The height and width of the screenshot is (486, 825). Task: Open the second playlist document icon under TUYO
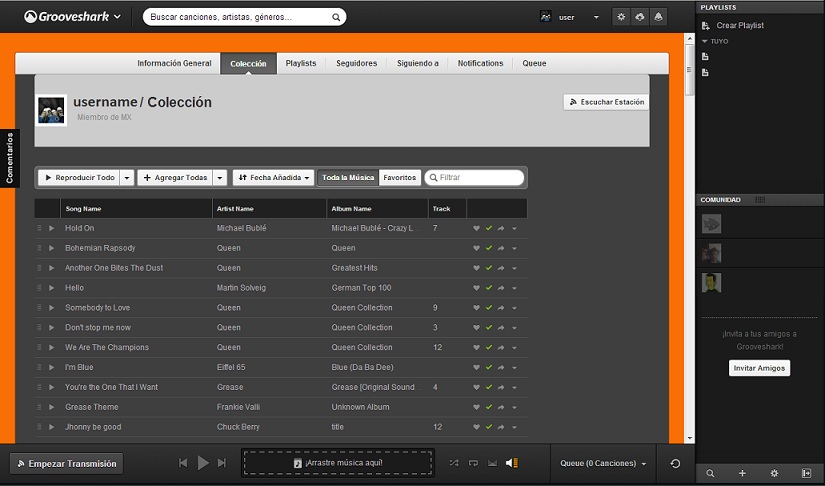(706, 73)
